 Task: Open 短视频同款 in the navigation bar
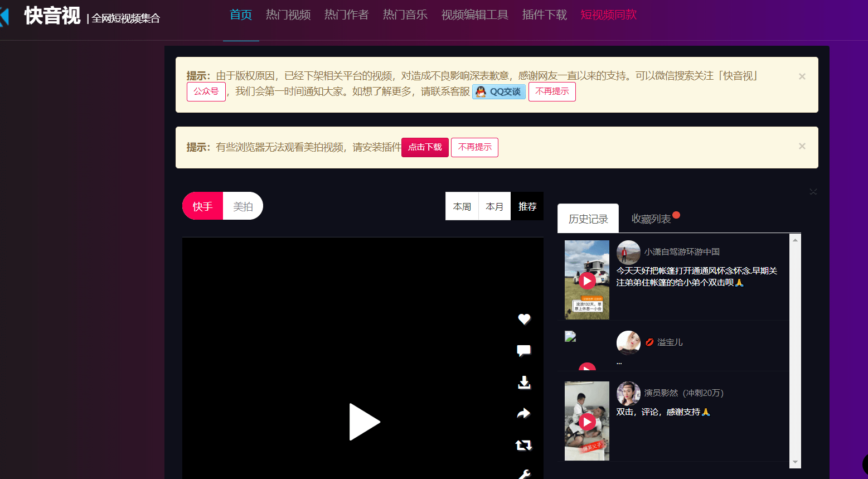[609, 15]
